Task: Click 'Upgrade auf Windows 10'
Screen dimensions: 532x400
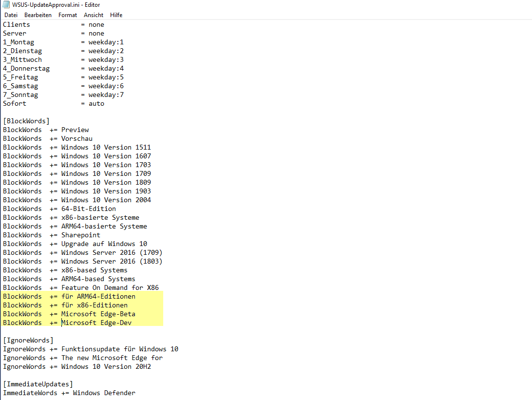Action: (104, 244)
